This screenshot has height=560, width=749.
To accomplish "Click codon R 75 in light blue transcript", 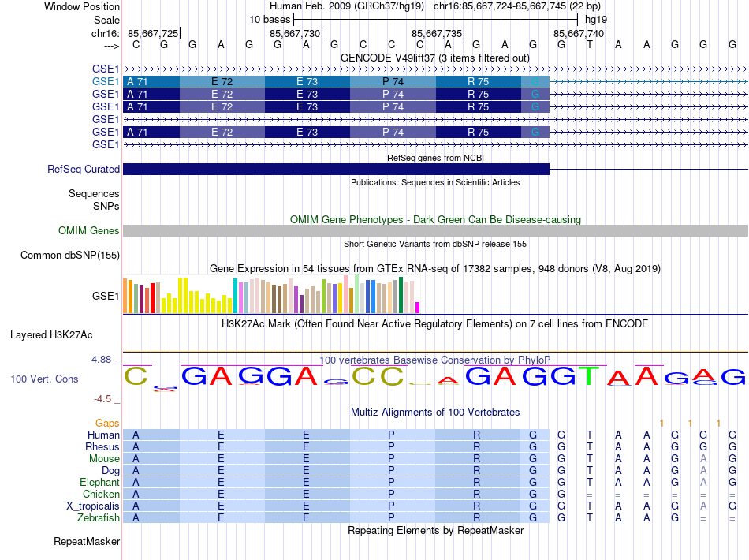I will 478,82.
